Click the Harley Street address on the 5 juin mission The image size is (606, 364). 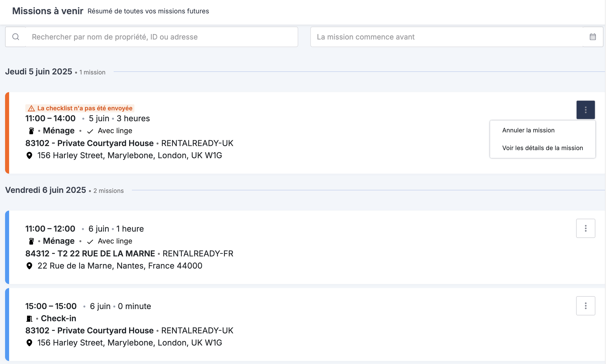(130, 155)
